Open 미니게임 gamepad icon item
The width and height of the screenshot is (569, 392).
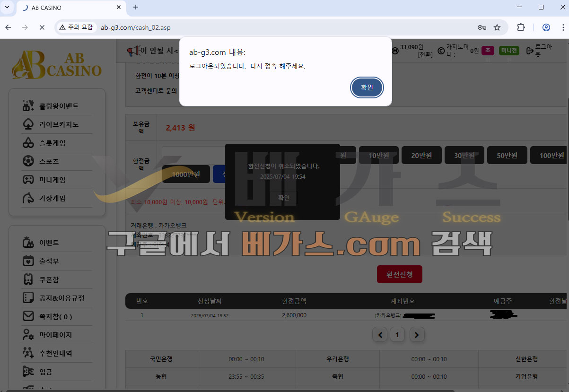point(28,180)
